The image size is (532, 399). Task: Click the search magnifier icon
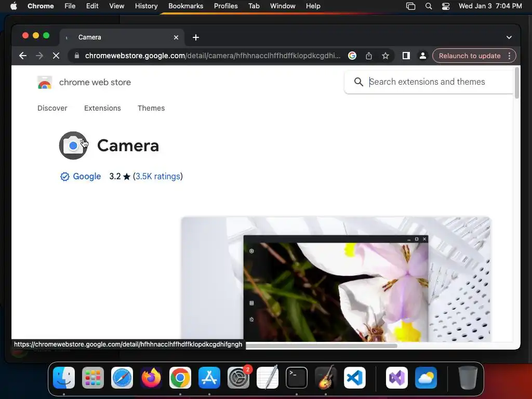[x=358, y=82]
